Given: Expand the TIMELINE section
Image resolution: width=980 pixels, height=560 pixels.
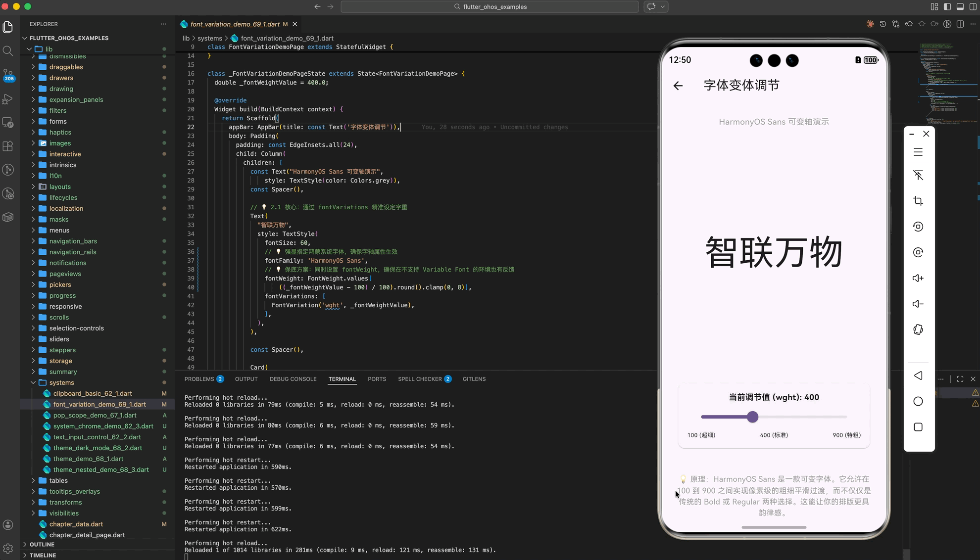Looking at the screenshot, I should pyautogui.click(x=43, y=555).
